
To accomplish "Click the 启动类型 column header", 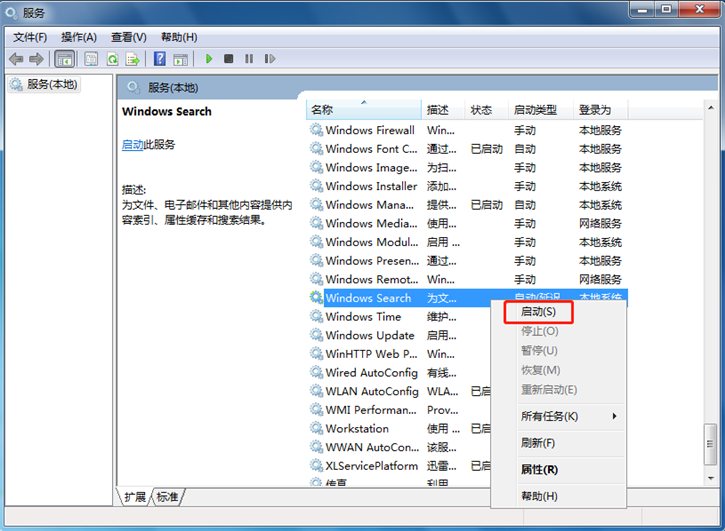I will click(x=537, y=110).
